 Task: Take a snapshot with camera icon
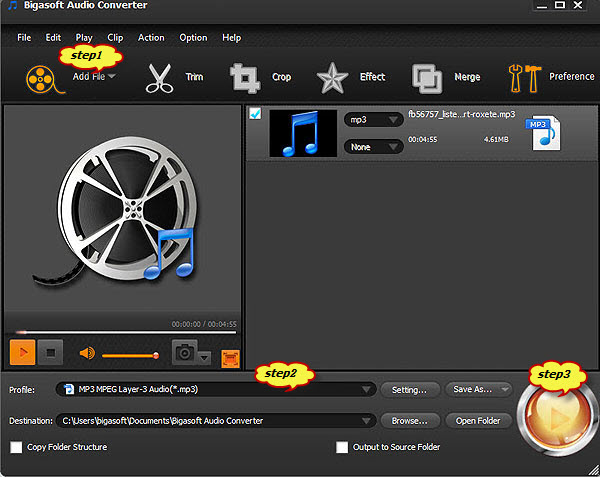[x=184, y=352]
